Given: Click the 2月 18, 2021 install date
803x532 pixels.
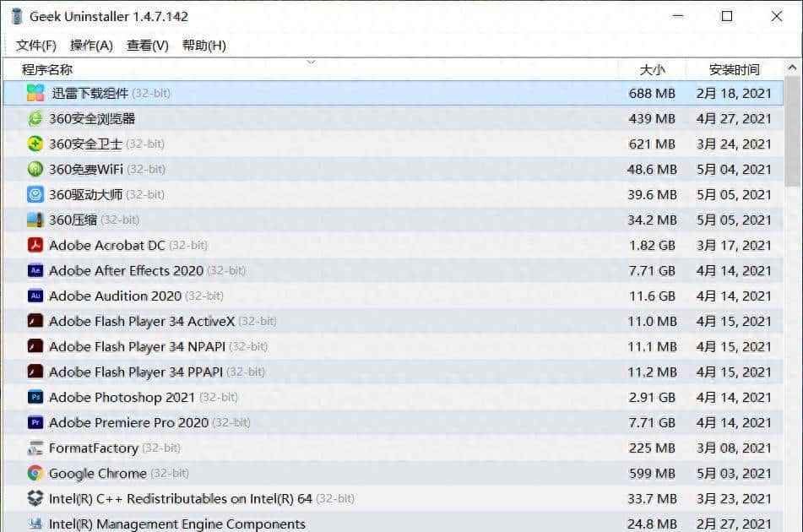Looking at the screenshot, I should (x=734, y=93).
